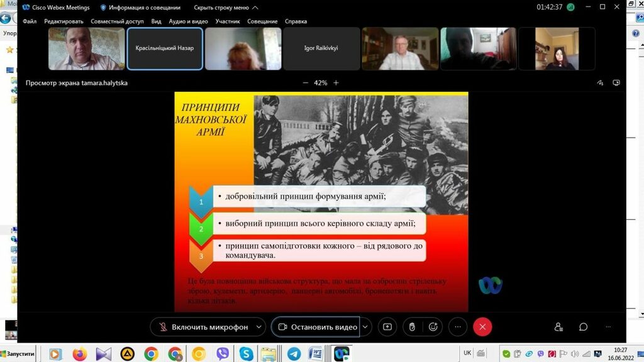Click the raise hand gesture icon
Viewport: 644px width, 362px height.
[x=411, y=327]
